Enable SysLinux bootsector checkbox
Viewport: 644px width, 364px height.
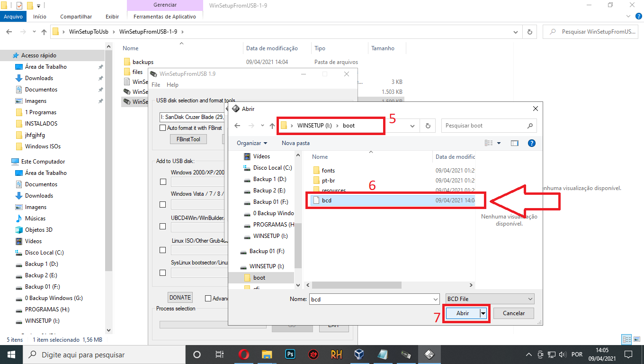[163, 273]
